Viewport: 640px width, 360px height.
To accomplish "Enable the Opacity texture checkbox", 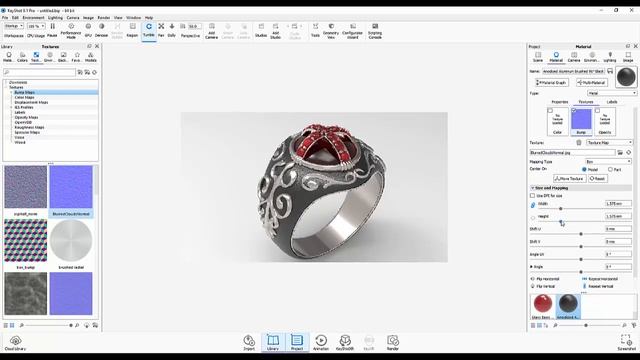I will (x=597, y=111).
